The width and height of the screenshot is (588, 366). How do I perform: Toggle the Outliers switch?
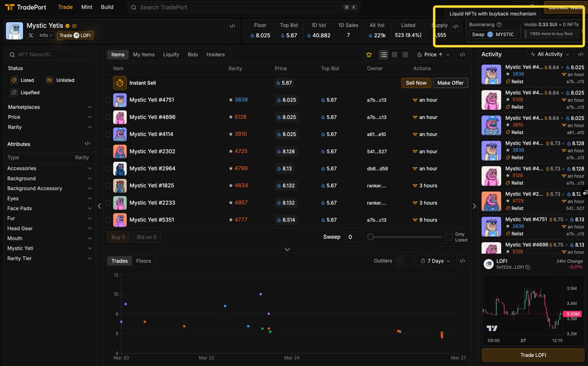404,261
